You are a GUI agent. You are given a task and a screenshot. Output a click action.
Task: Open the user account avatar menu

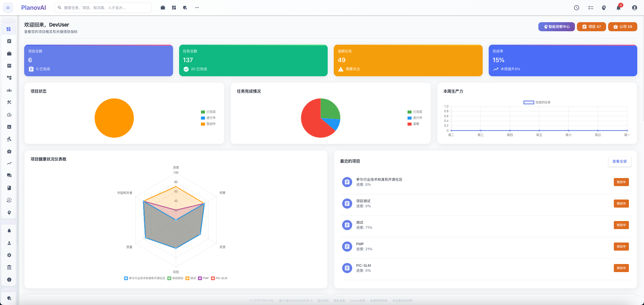(x=634, y=8)
